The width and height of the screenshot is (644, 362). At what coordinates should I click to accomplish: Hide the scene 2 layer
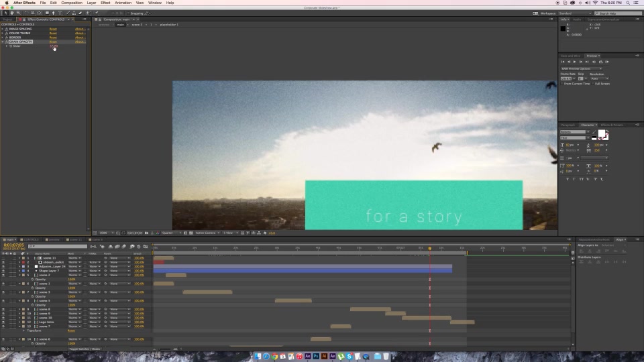[x=3, y=275]
